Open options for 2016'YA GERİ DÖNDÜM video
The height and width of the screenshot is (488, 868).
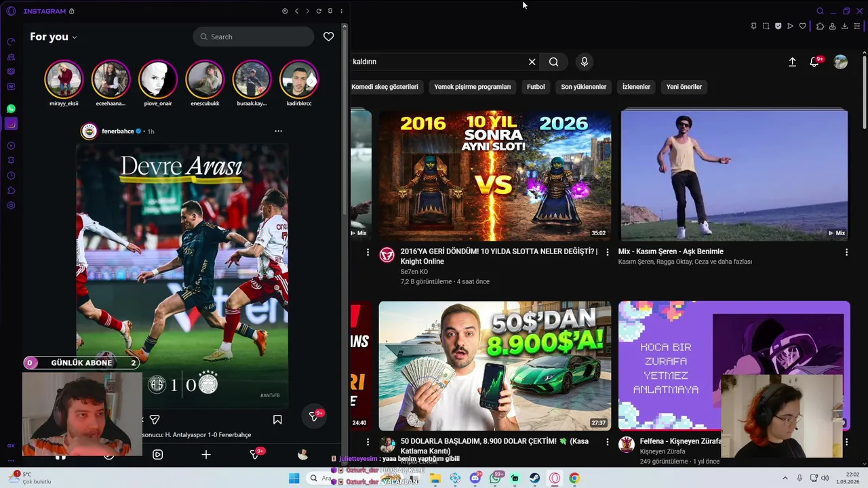click(x=607, y=252)
